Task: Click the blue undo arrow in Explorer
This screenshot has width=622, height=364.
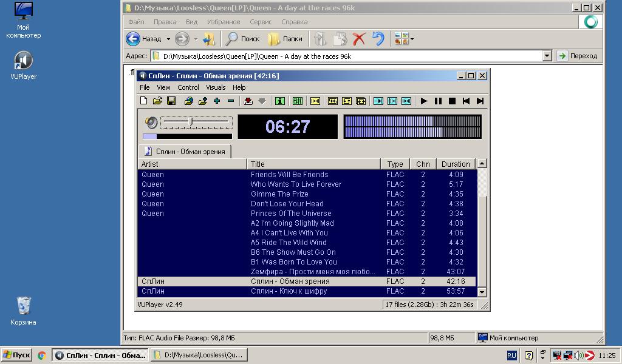Action: (x=378, y=39)
